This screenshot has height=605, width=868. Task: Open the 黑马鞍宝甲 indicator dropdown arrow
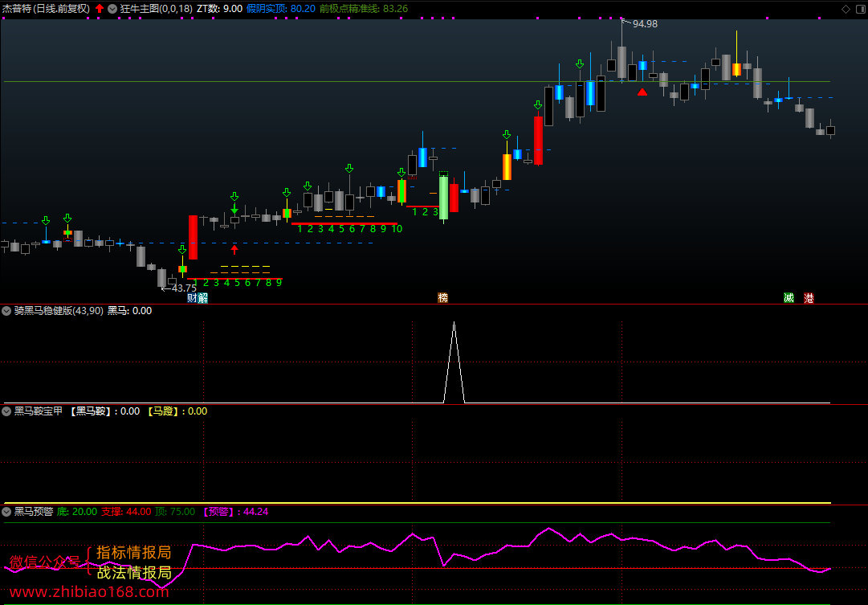pos(6,411)
